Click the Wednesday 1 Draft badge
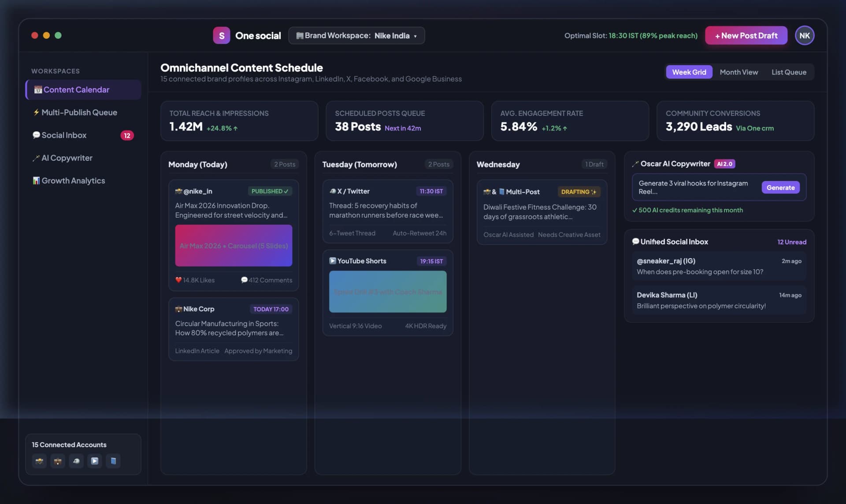 click(x=594, y=164)
